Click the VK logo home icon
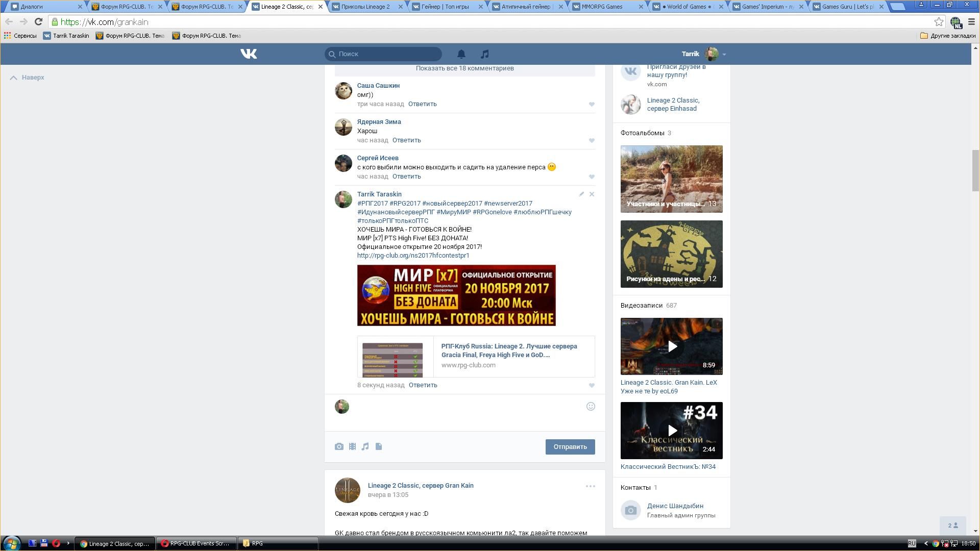Image resolution: width=980 pixels, height=551 pixels. click(249, 54)
